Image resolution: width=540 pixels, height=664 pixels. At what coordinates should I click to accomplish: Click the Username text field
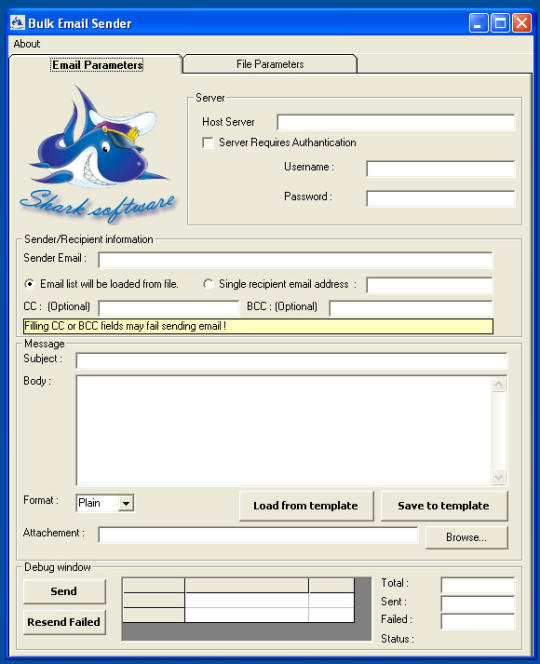coord(440,169)
